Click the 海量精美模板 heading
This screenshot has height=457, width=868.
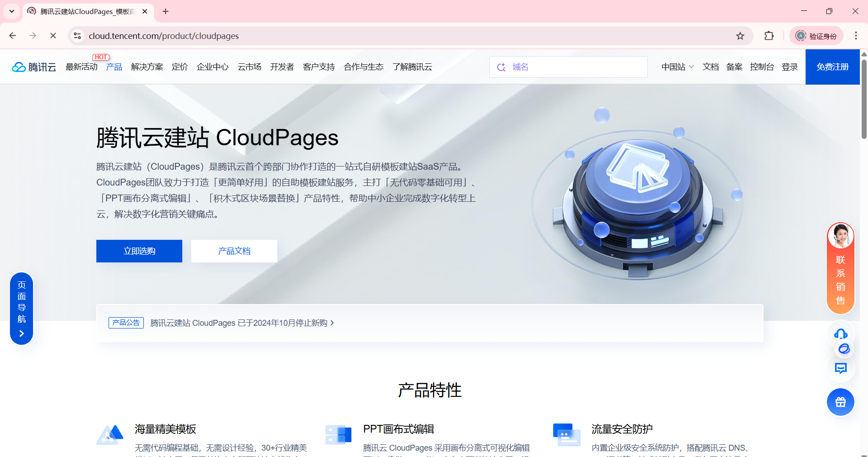(x=166, y=429)
